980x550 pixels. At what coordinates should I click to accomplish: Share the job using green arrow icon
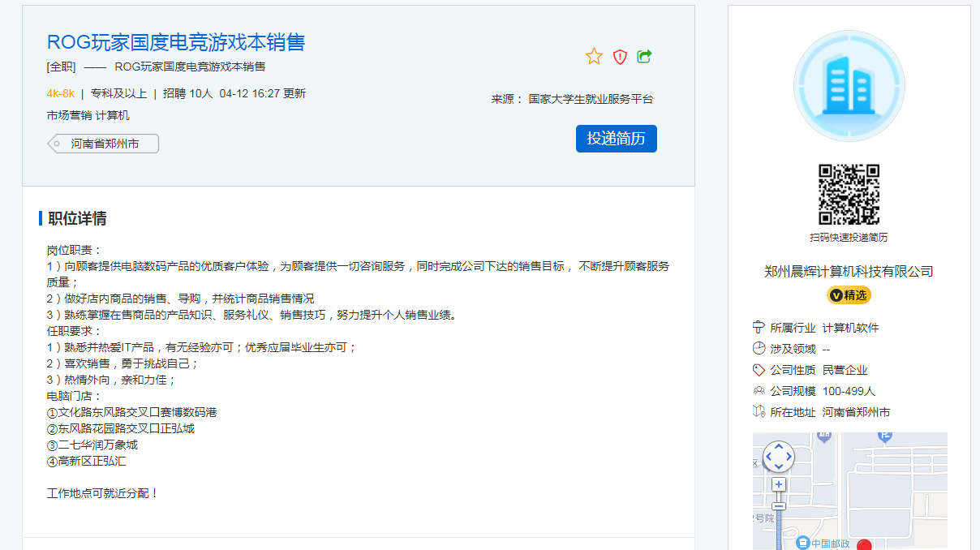pyautogui.click(x=645, y=56)
